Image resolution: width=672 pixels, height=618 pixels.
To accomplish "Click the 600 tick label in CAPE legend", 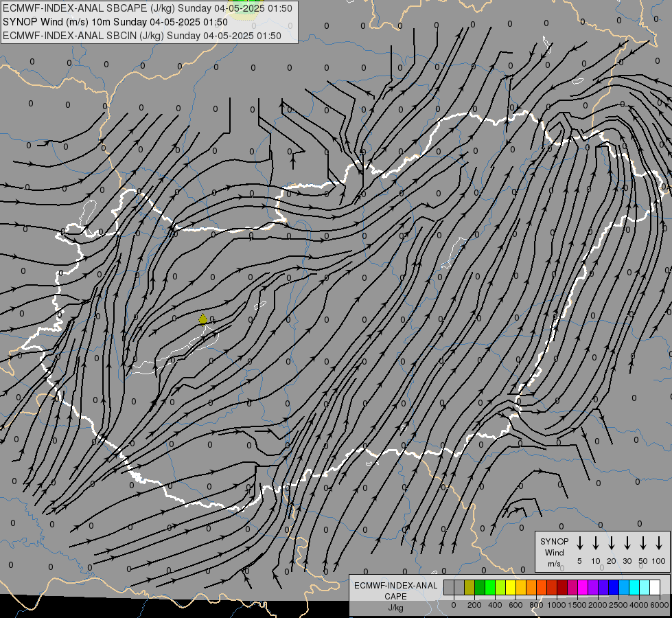I will (515, 605).
